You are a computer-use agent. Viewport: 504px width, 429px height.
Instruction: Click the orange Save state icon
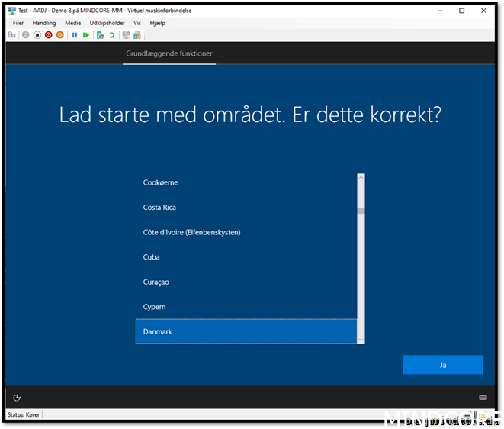(x=59, y=35)
